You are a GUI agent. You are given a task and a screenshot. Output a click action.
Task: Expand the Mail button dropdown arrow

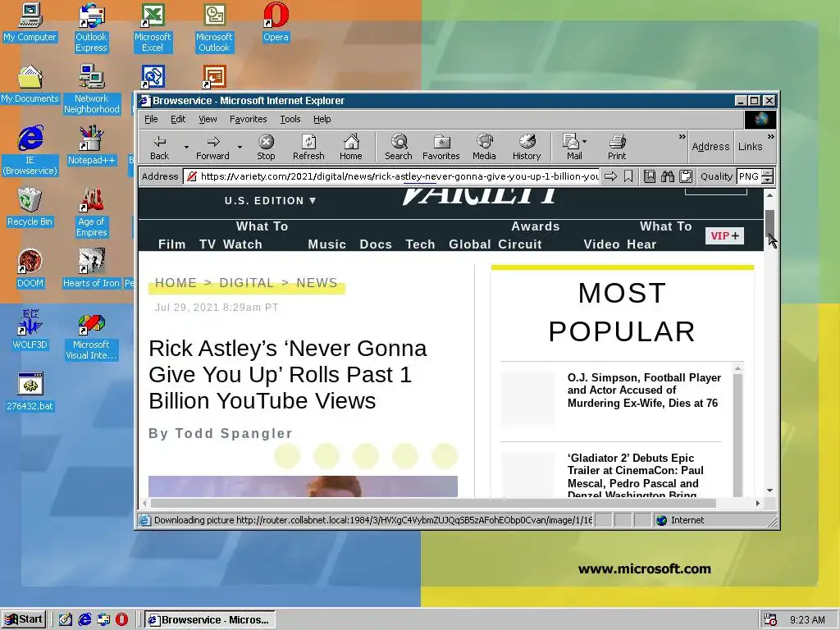(584, 141)
